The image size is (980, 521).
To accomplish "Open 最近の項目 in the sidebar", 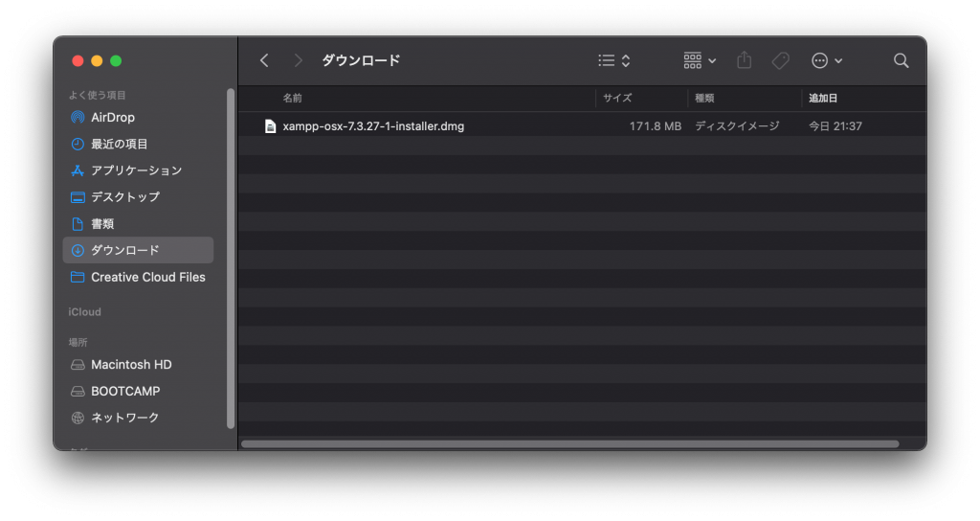I will [119, 144].
